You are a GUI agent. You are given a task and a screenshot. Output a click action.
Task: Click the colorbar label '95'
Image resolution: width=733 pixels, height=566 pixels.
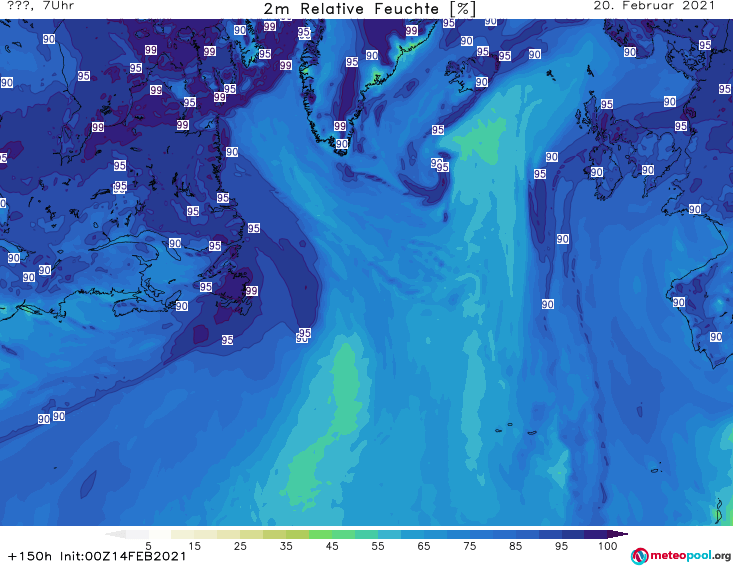click(561, 546)
